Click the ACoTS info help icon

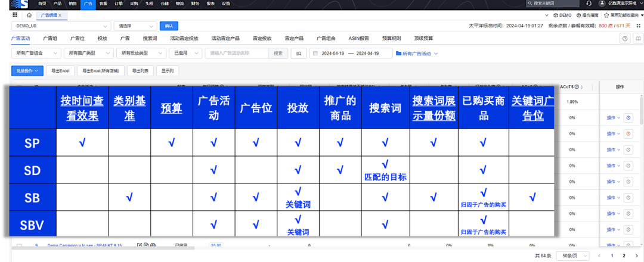(x=577, y=86)
